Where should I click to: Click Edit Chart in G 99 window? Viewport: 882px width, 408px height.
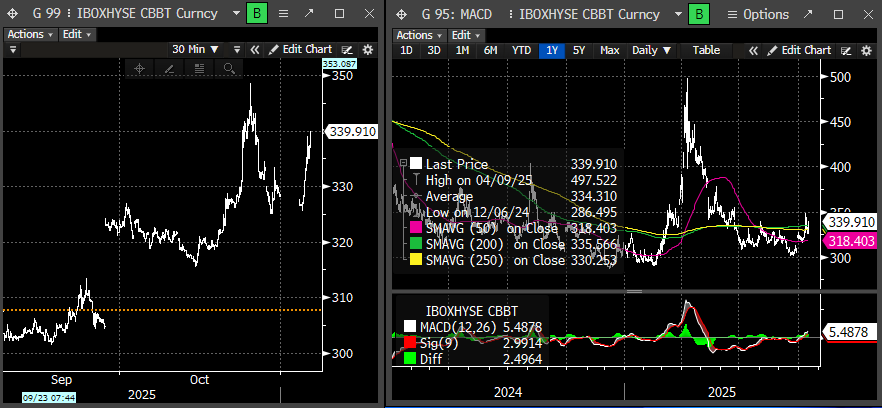click(300, 50)
